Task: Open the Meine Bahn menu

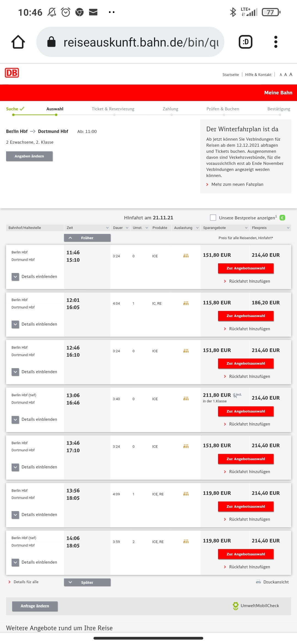Action: (x=278, y=93)
